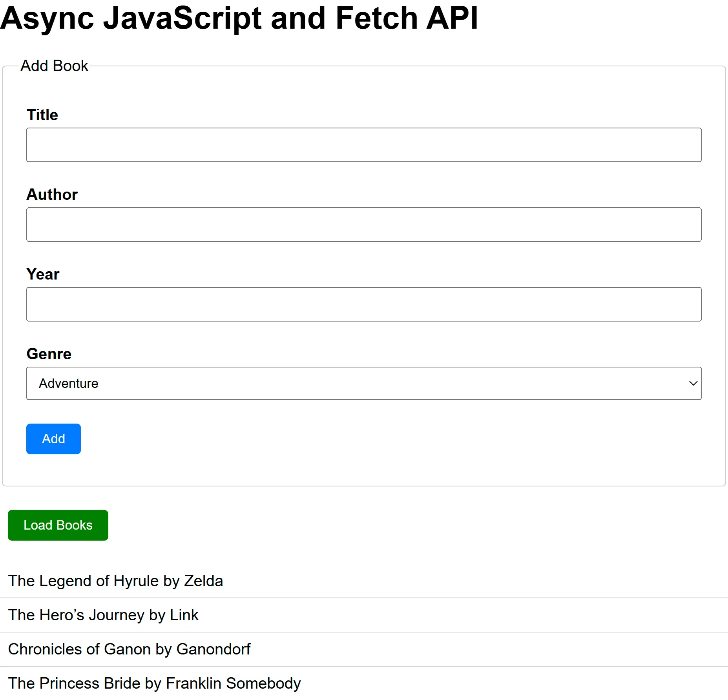Select 'The Legend of Hyrule by Zelda' entry

pos(116,581)
